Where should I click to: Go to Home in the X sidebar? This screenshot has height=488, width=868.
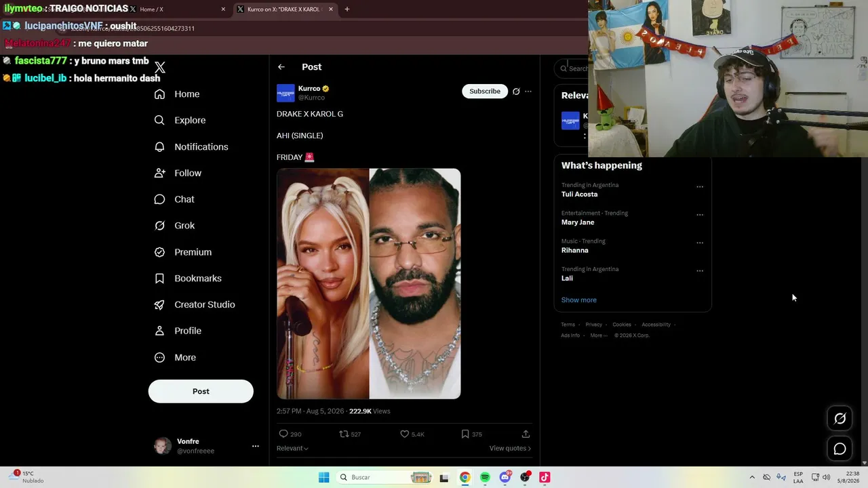(177, 94)
